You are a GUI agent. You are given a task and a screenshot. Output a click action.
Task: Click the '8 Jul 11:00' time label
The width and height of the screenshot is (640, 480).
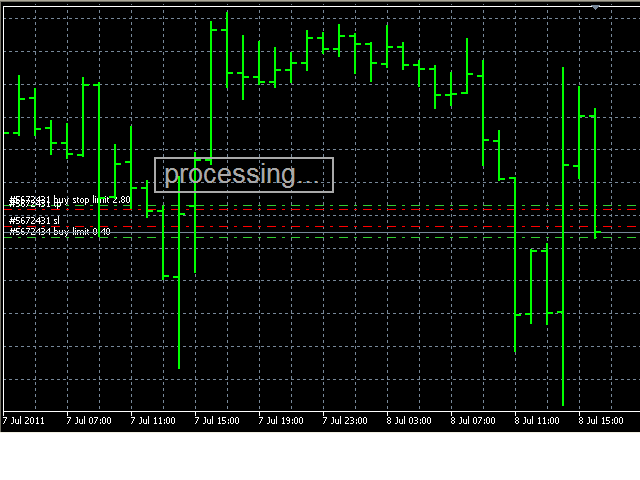click(537, 420)
